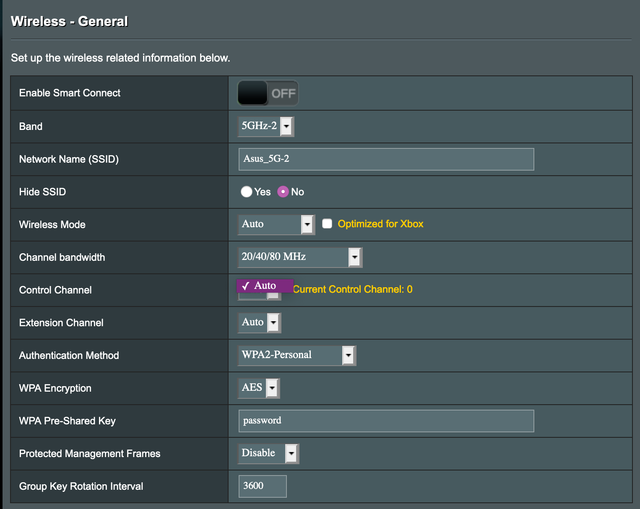Enable the Optimized for Xbox checkbox

pos(327,224)
